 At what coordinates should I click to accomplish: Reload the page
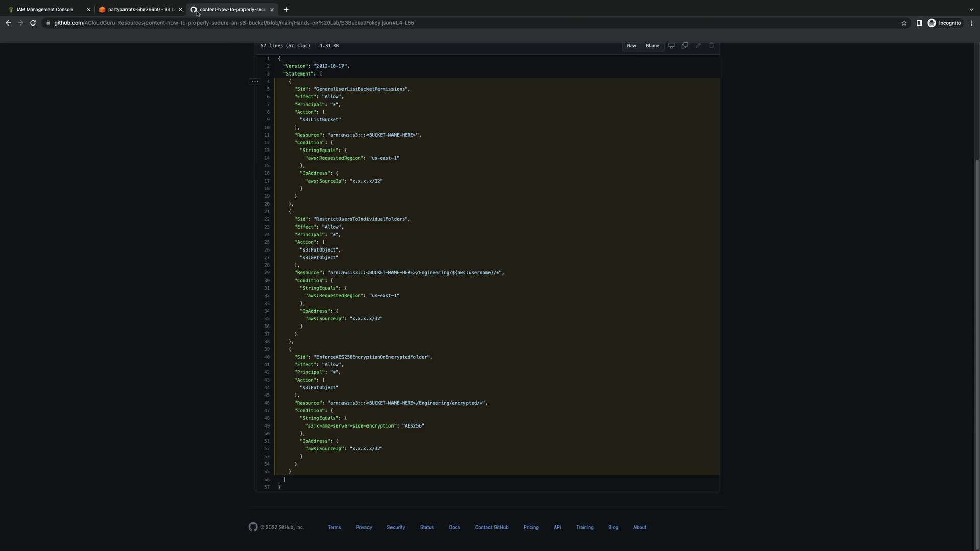pyautogui.click(x=33, y=23)
